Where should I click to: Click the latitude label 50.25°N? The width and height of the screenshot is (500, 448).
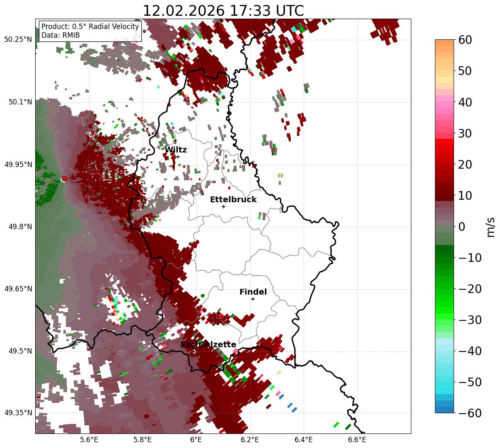pos(18,40)
